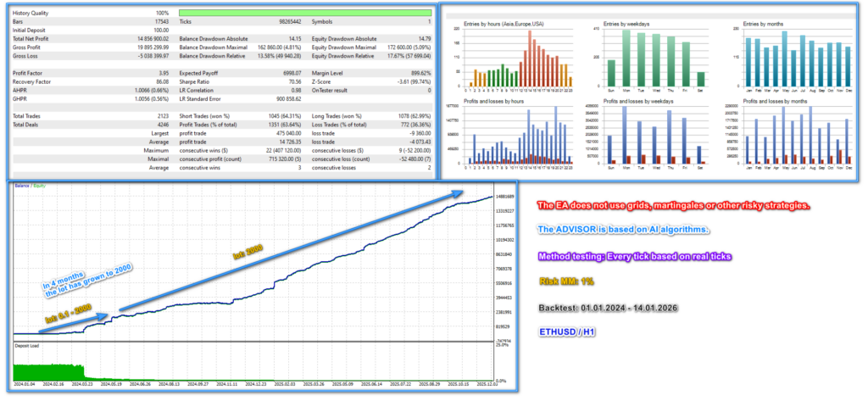The width and height of the screenshot is (868, 401).
Task: Click Balance Drawdown Relative 13.58% (49 940.28)
Action: click(279, 57)
